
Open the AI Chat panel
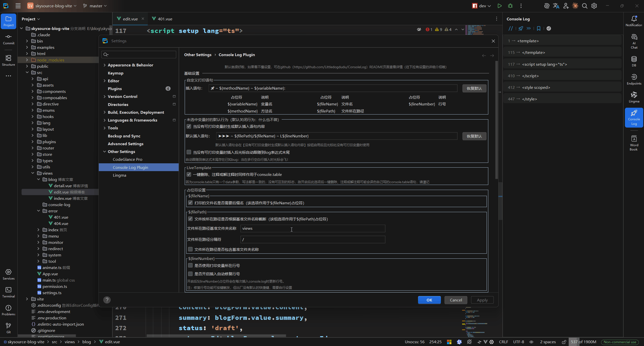point(634,41)
